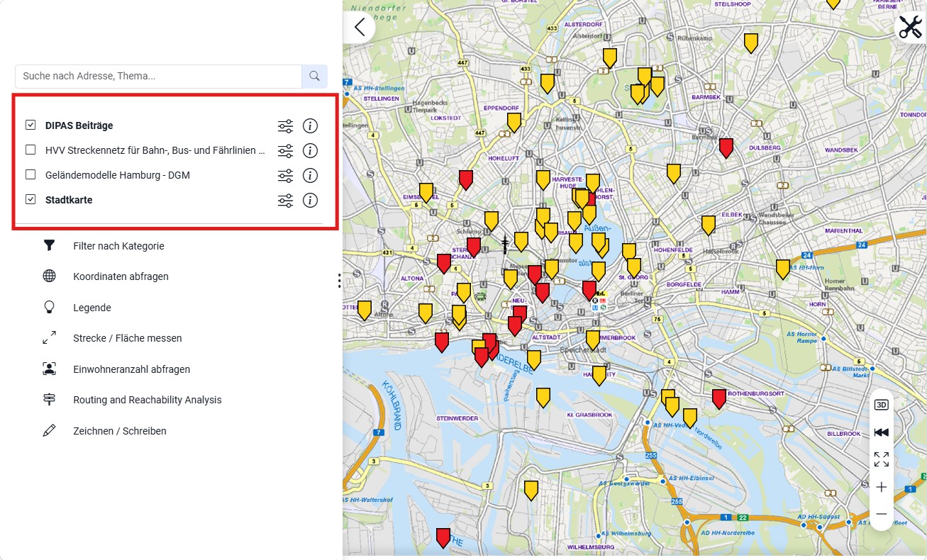927x560 pixels.
Task: Switch the map to 3D view
Action: point(882,405)
